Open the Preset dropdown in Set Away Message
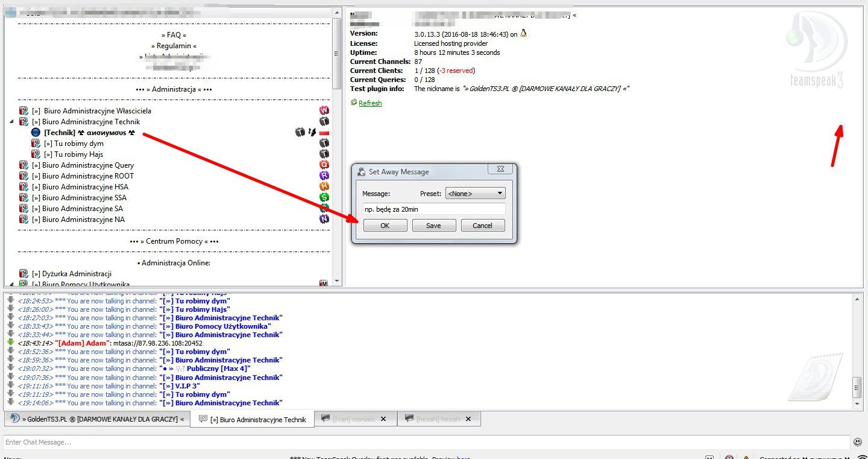 (x=475, y=194)
